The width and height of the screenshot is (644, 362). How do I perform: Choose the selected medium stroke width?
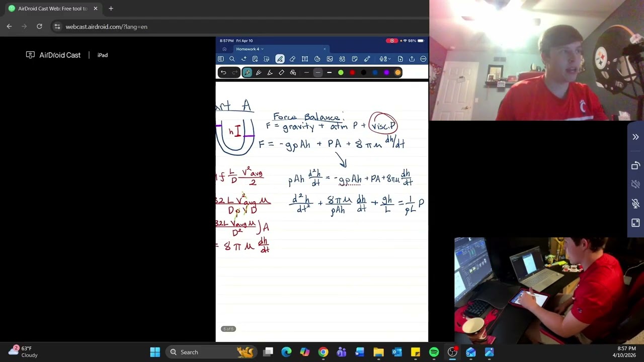click(317, 72)
